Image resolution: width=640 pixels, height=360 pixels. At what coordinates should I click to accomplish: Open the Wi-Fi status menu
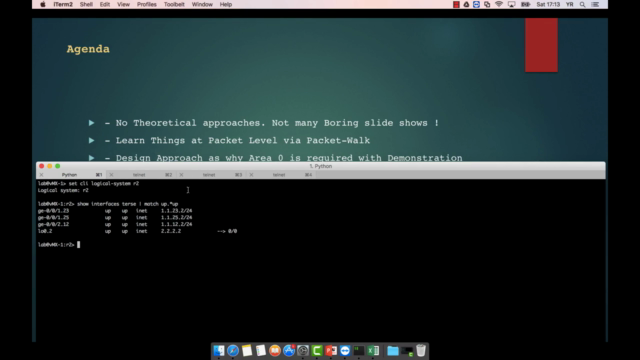click(x=499, y=4)
